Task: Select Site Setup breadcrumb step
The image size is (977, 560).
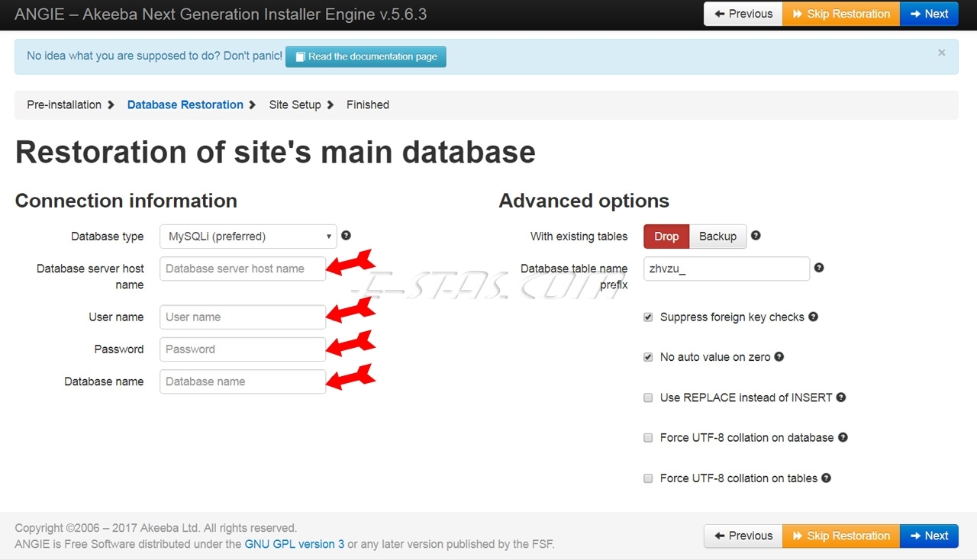Action: (295, 105)
